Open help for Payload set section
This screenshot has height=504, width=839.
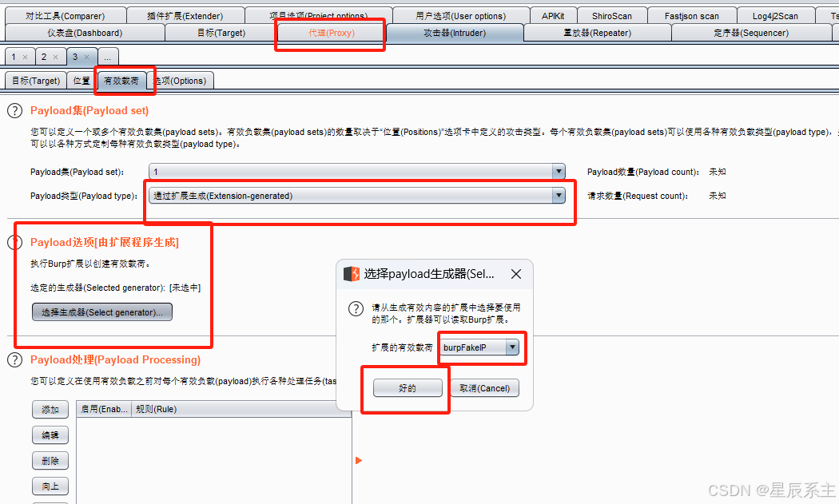pyautogui.click(x=15, y=111)
